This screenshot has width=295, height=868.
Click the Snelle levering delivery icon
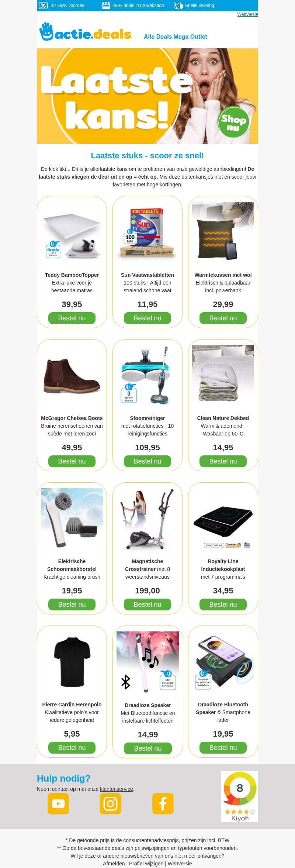pyautogui.click(x=178, y=6)
